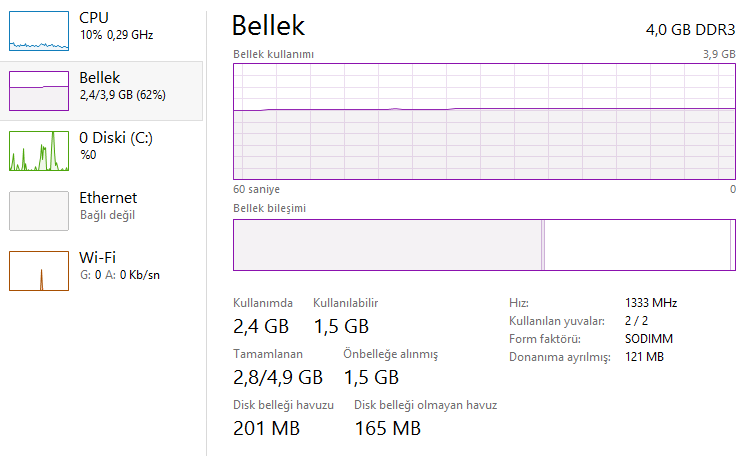Open the CPU performance entry label
This screenshot has width=752, height=461.
(94, 18)
